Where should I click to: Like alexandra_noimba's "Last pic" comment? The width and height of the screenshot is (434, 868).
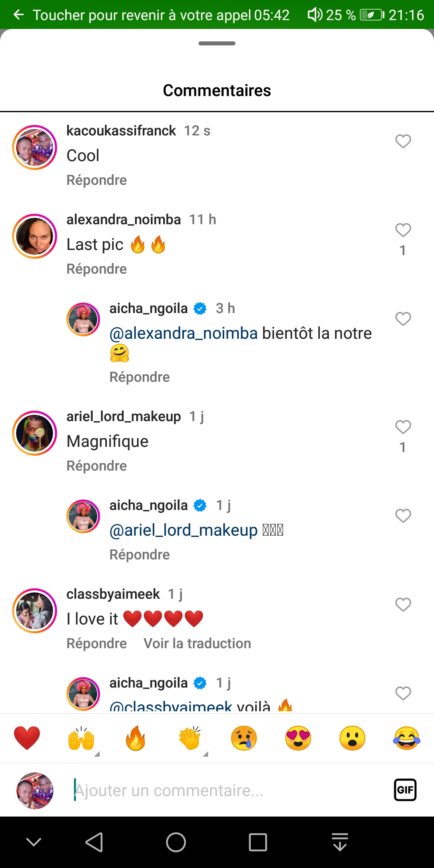click(403, 230)
